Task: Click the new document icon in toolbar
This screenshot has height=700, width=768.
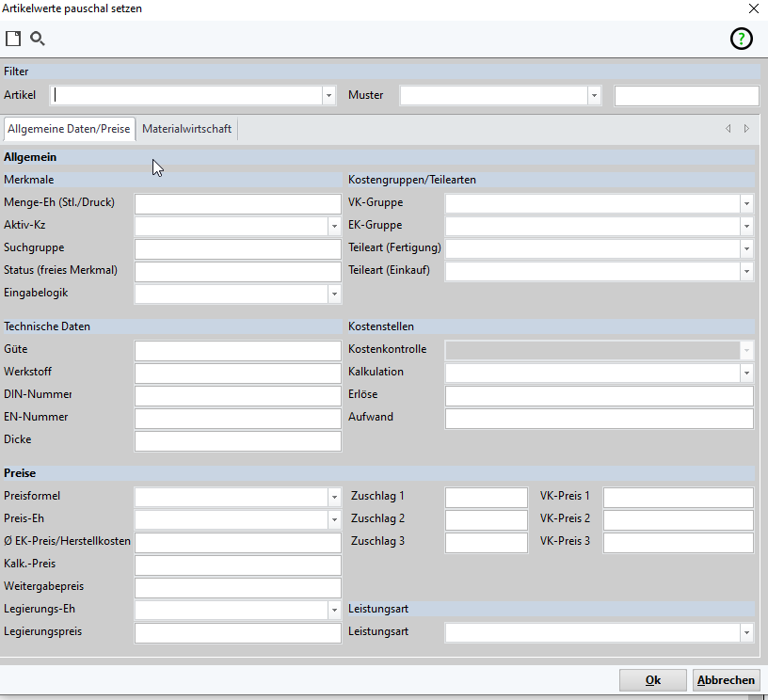Action: click(x=13, y=39)
